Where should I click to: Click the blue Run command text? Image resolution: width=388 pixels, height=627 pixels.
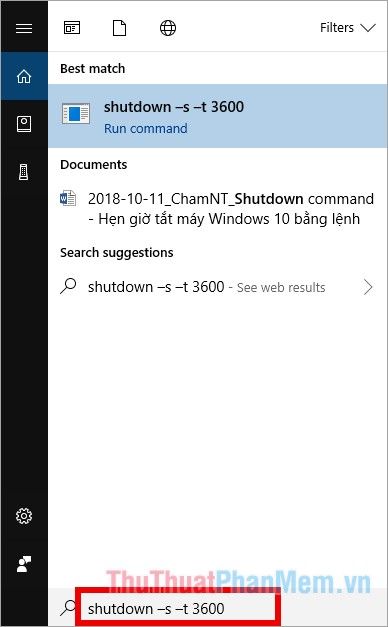[x=146, y=129]
